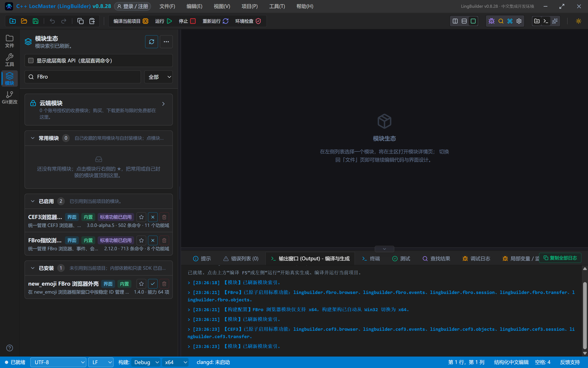Disable the FBro指纹浏览器 module with X

click(x=153, y=240)
